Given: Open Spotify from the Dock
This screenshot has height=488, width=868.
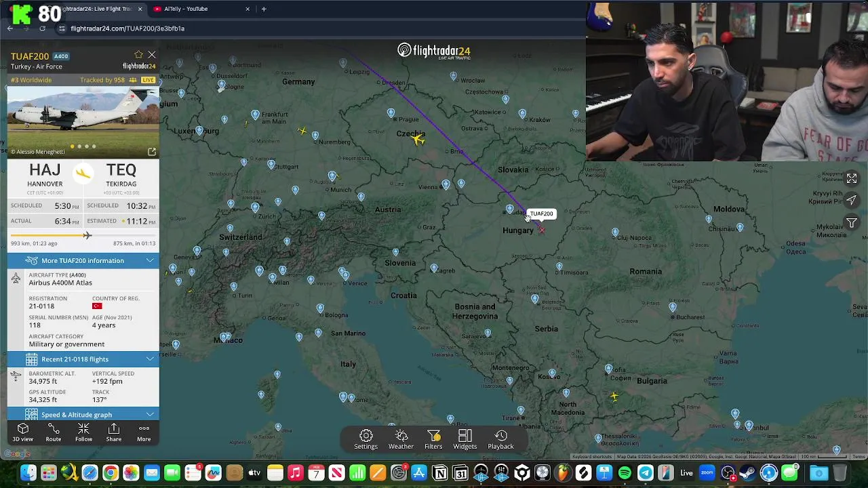Looking at the screenshot, I should (625, 473).
